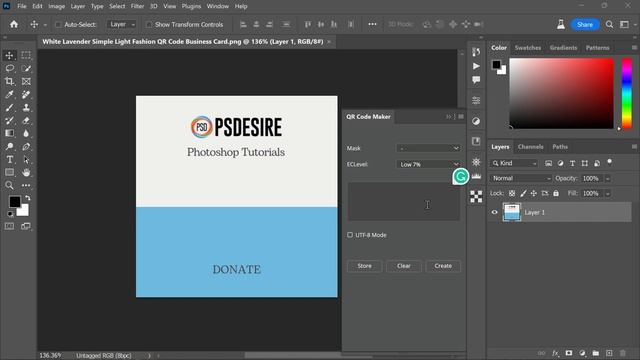
Task: Toggle Quick Mask mode
Action: (x=9, y=226)
